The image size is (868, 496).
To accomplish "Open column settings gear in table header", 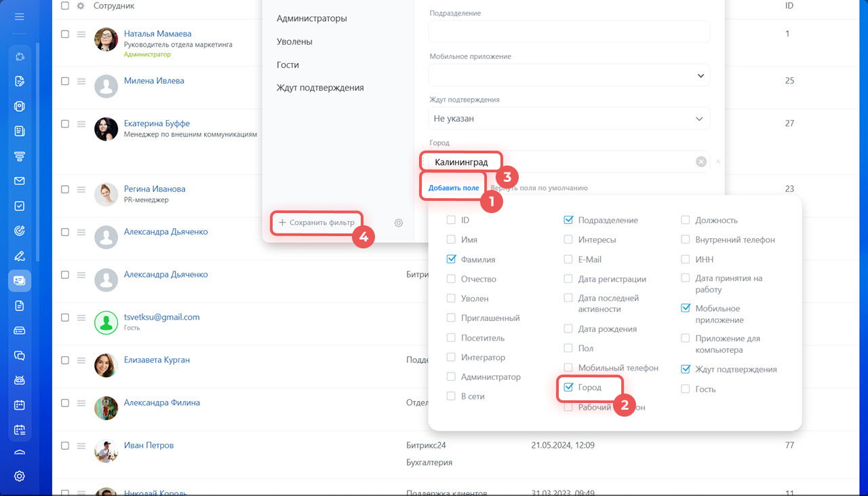I will point(81,5).
